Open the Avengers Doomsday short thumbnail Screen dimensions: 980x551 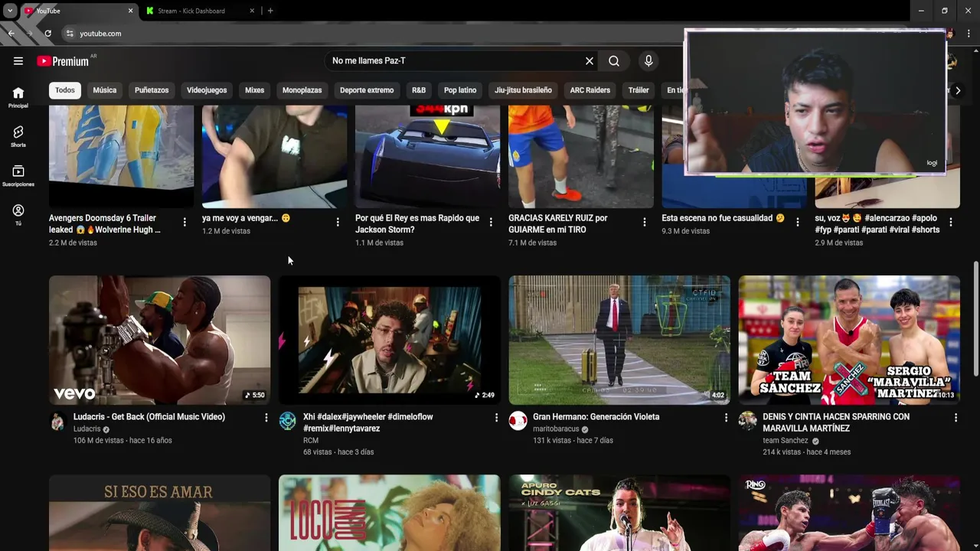[x=121, y=156]
